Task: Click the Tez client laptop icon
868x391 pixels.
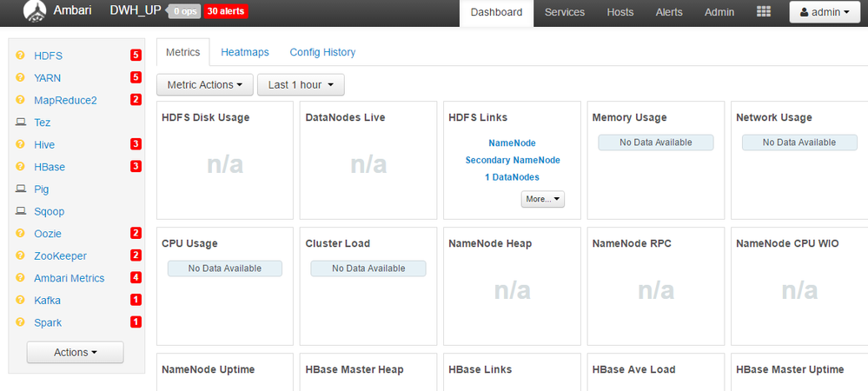Action: pos(21,123)
